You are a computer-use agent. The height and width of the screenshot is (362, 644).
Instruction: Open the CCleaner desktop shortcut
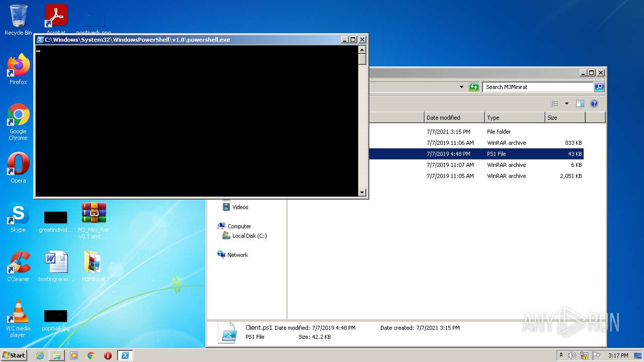pos(18,266)
